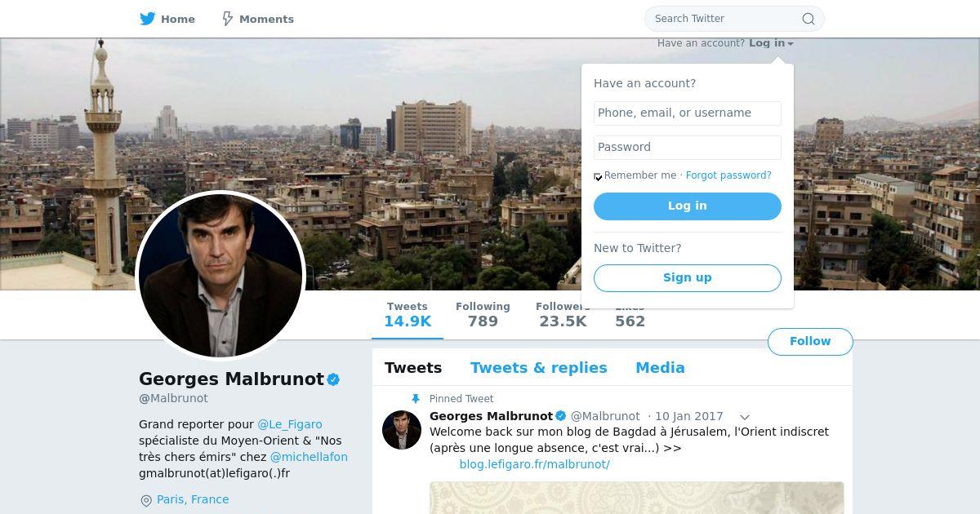The width and height of the screenshot is (980, 514).
Task: Click the blue Log in button
Action: coord(688,206)
